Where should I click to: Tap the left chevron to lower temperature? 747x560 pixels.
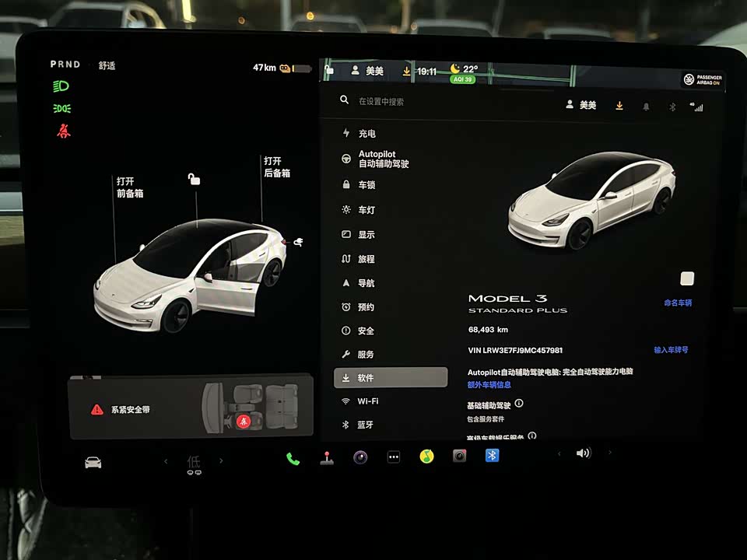pos(164,460)
